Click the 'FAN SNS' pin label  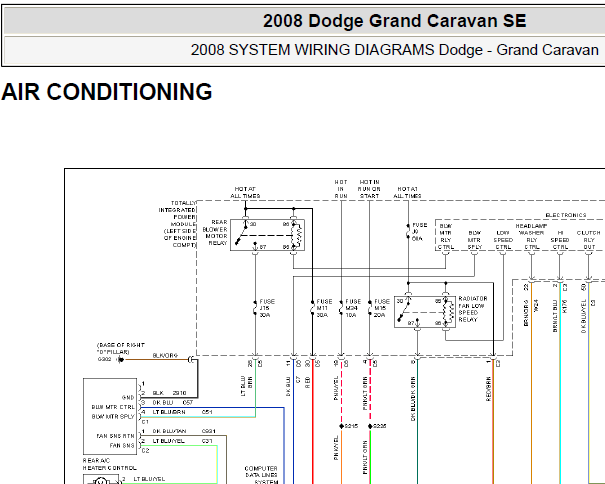(x=122, y=445)
